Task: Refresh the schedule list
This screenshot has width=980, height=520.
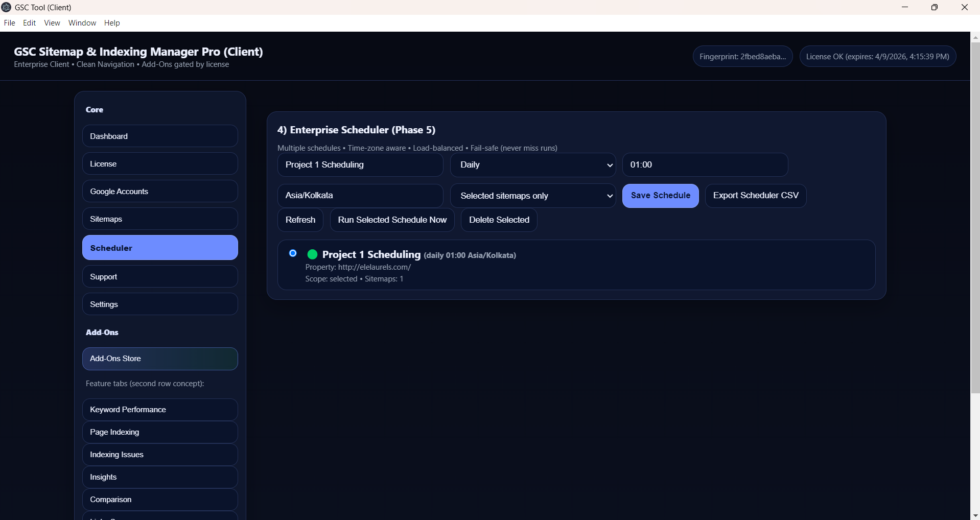Action: coord(300,220)
